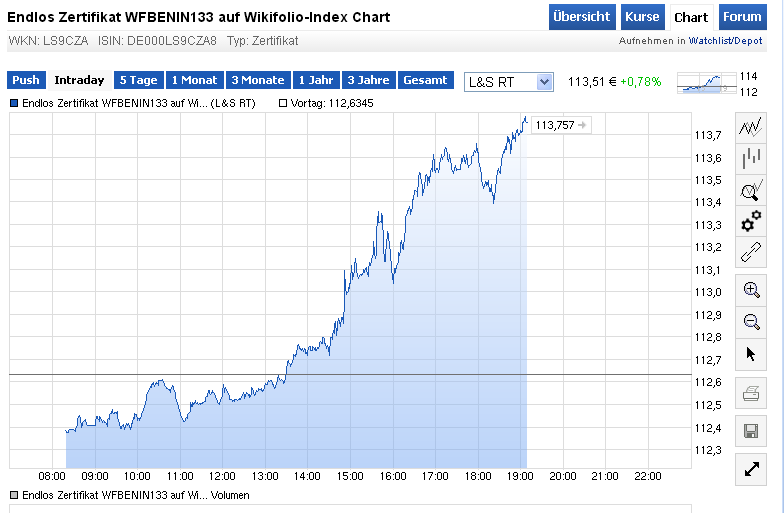This screenshot has height=513, width=784.
Task: Select the line chart type icon
Action: tap(751, 127)
